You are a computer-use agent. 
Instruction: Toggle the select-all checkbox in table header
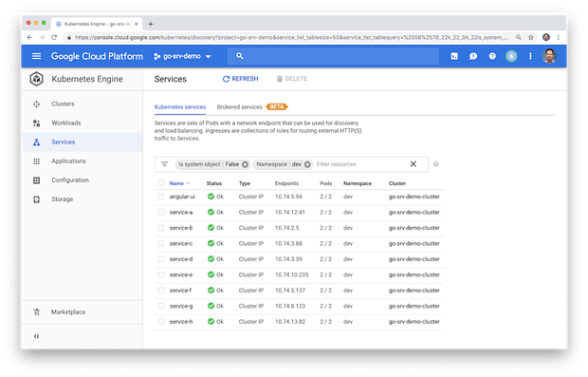click(161, 183)
